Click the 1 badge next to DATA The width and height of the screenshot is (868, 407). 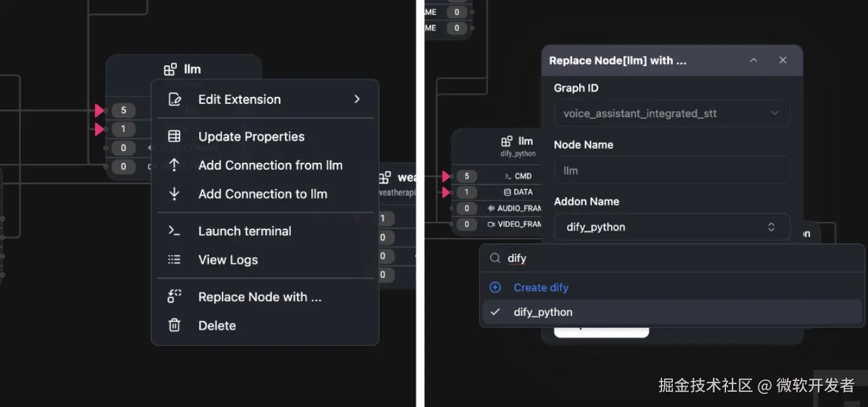[x=467, y=192]
